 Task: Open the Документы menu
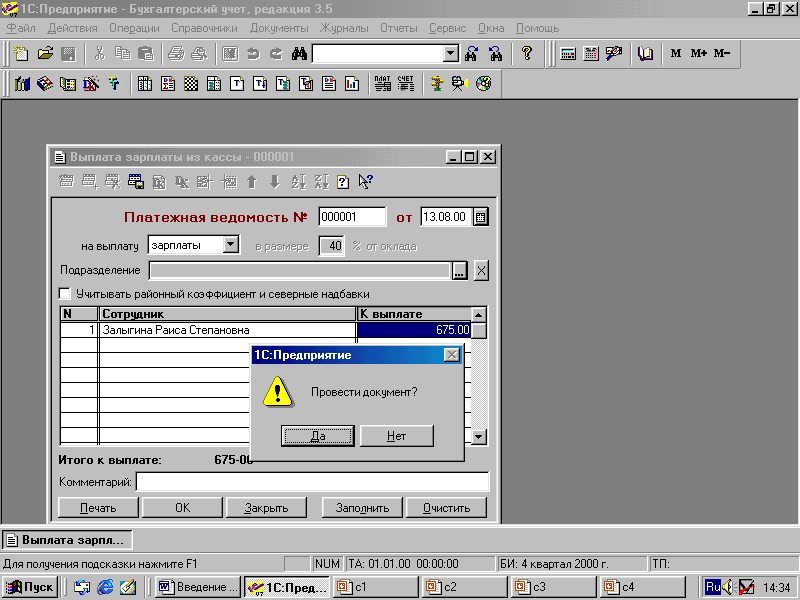279,28
